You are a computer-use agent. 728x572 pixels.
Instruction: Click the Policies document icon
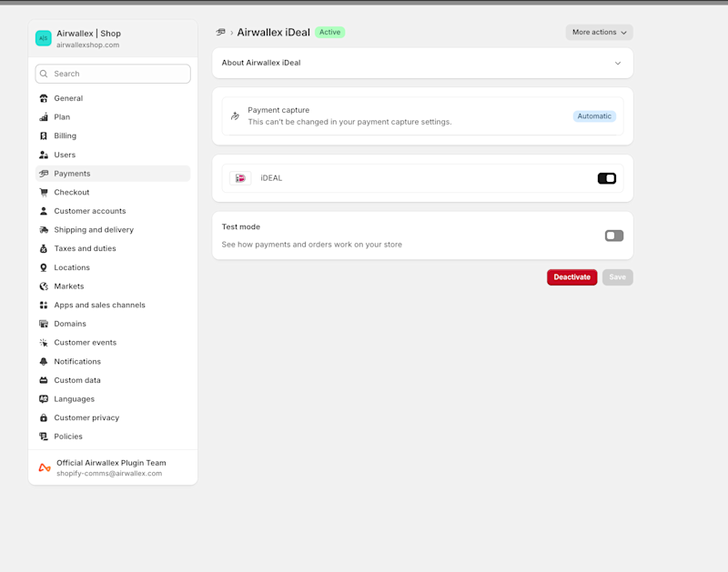[x=44, y=437]
